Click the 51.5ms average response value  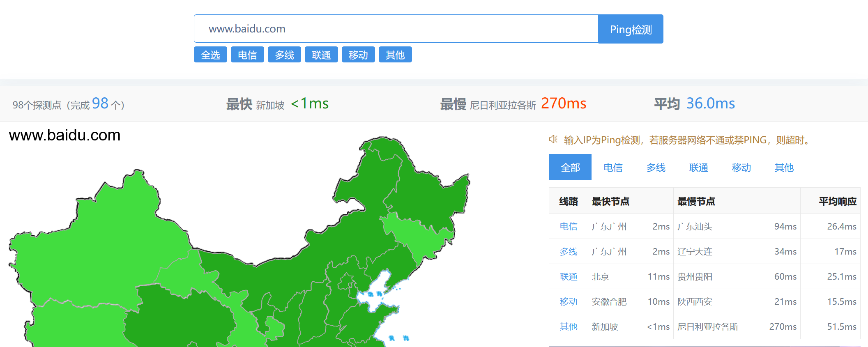[x=842, y=326]
